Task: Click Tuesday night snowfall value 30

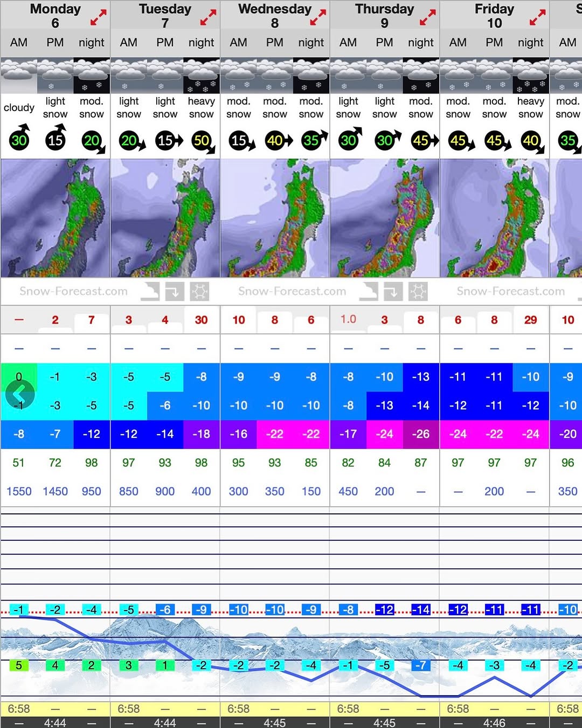Action: pos(202,320)
